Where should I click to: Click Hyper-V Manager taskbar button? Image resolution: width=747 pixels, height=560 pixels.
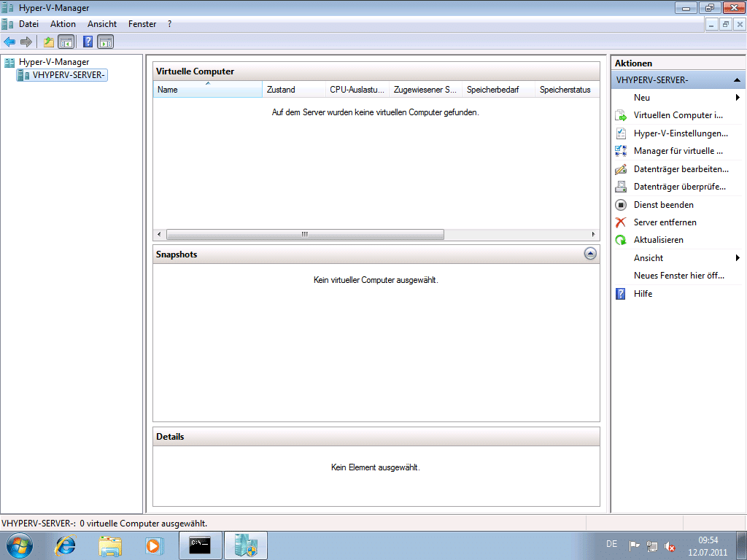(246, 545)
